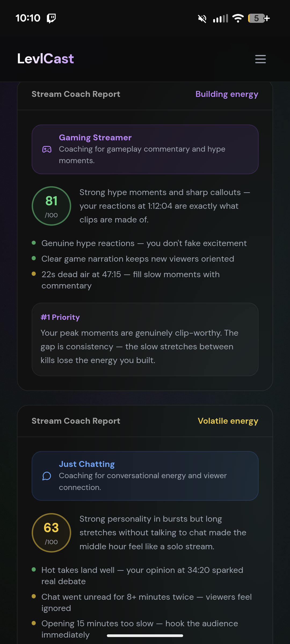This screenshot has height=644, width=290.
Task: Tap the cellular signal bars icon
Action: [220, 19]
